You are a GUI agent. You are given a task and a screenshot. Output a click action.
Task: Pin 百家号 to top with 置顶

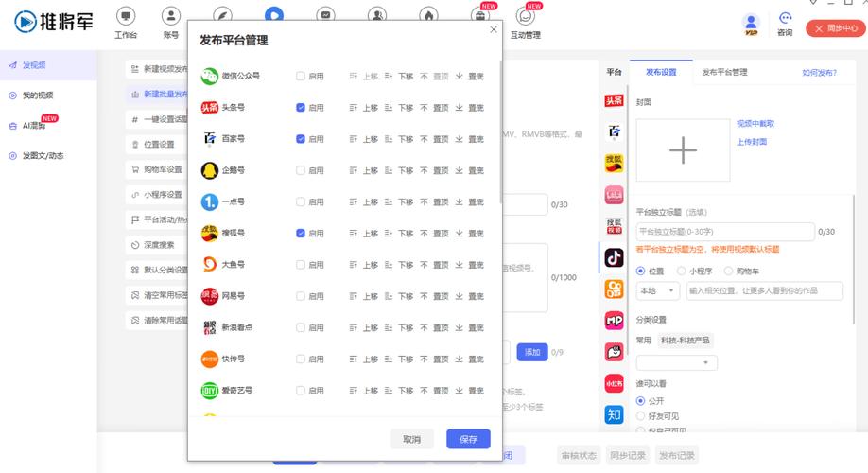coord(435,139)
